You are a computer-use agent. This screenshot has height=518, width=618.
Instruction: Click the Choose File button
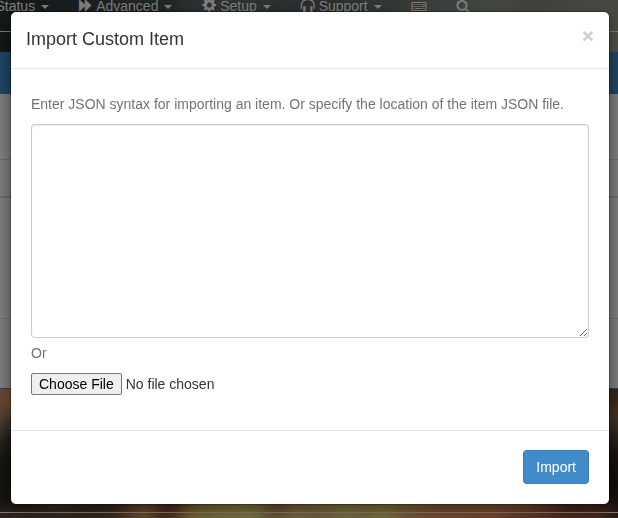(x=76, y=384)
